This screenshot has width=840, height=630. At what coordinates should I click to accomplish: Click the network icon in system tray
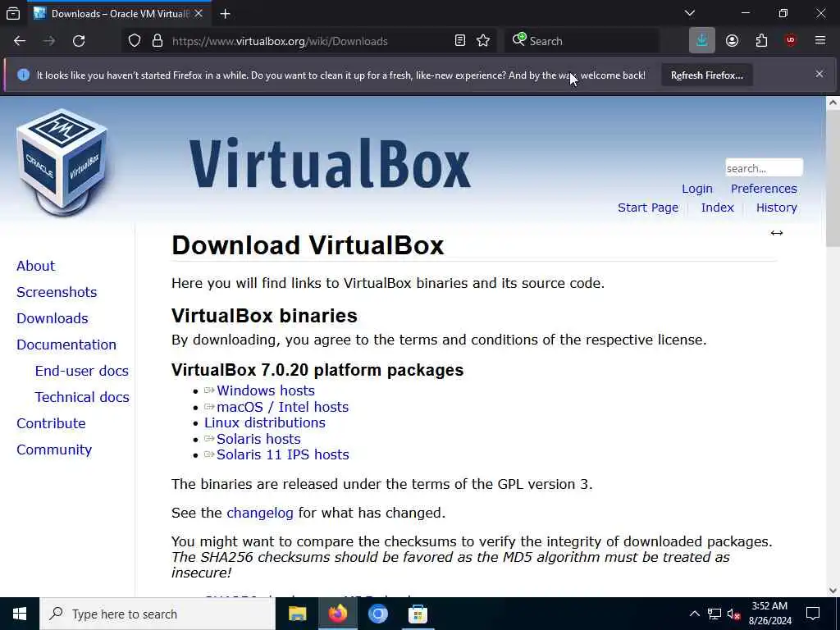click(714, 614)
